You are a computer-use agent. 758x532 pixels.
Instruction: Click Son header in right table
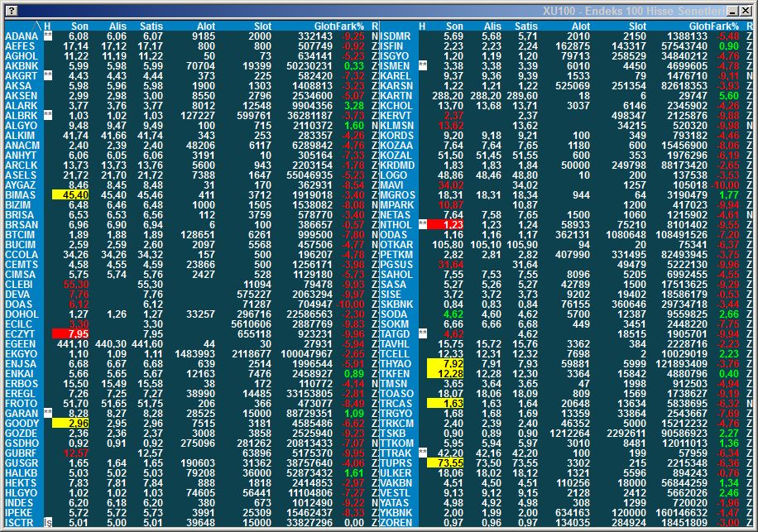pyautogui.click(x=454, y=26)
